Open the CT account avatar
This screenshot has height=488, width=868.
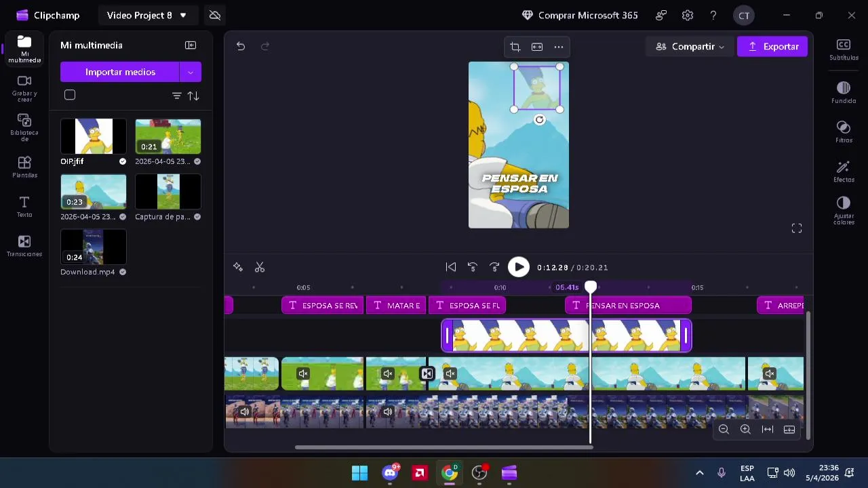click(744, 15)
